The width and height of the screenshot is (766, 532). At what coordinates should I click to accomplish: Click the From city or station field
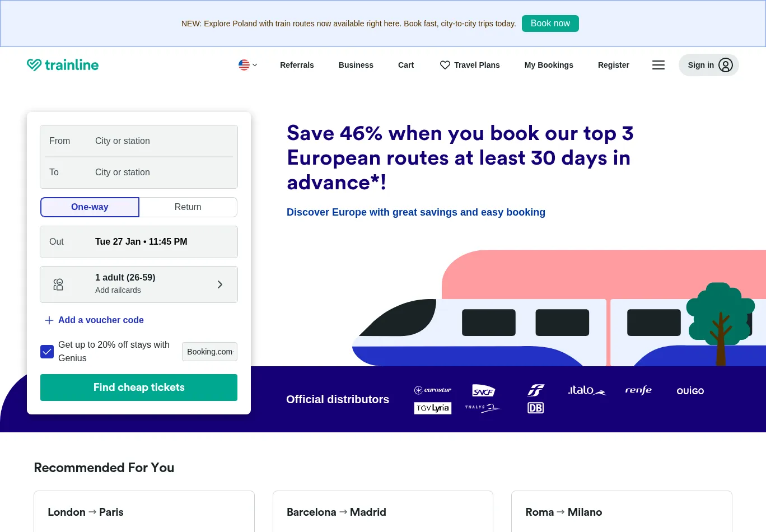pyautogui.click(x=162, y=141)
